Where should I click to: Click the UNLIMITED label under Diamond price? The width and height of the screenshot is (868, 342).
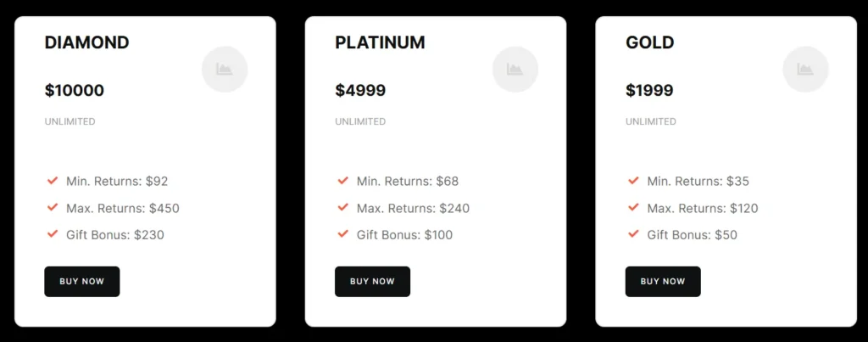coord(70,121)
